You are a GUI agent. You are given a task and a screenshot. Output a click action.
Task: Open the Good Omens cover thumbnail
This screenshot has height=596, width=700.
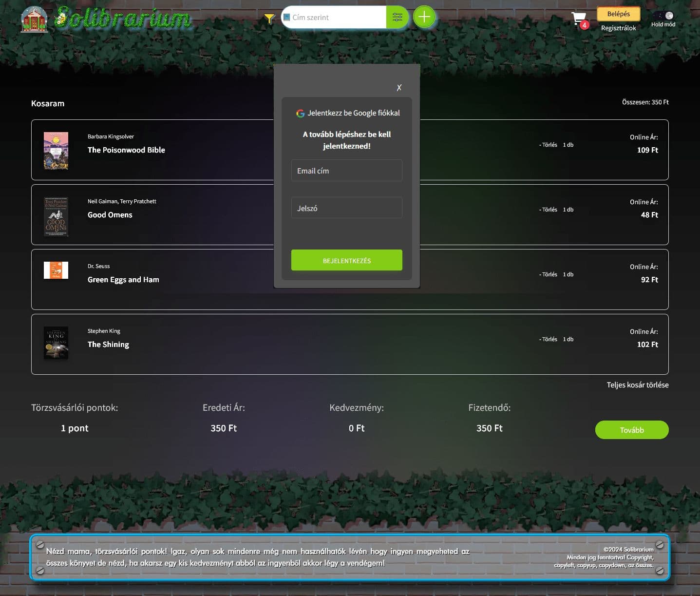pos(56,216)
